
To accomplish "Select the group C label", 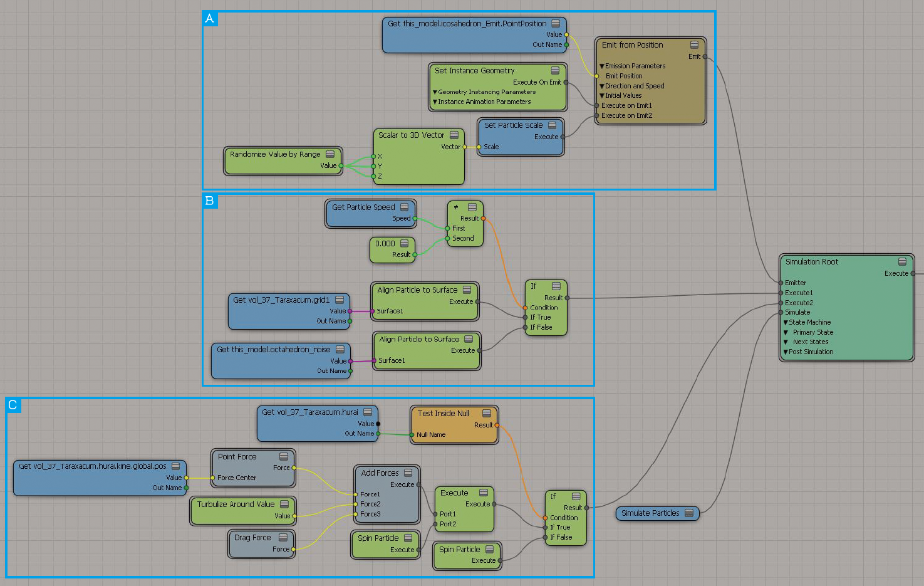I will pos(13,405).
